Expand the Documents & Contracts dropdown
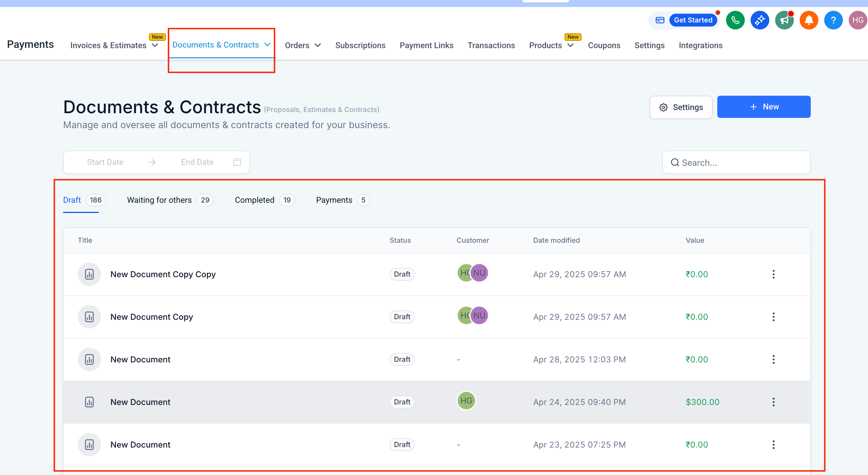Screen dimensions: 868x475 click(x=267, y=45)
